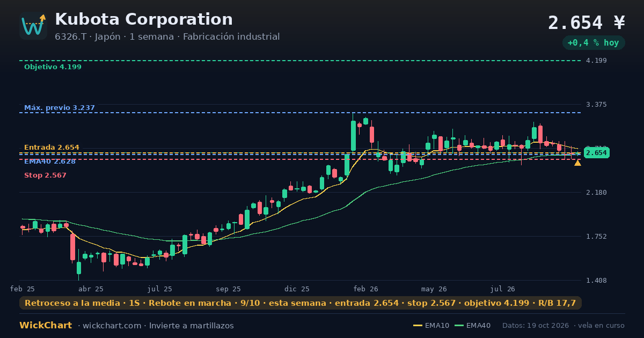Click the 2.180 price axis value

point(596,193)
